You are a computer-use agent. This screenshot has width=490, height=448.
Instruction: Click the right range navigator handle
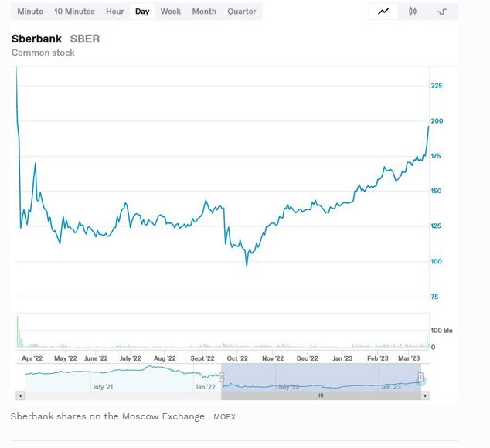tap(421, 378)
